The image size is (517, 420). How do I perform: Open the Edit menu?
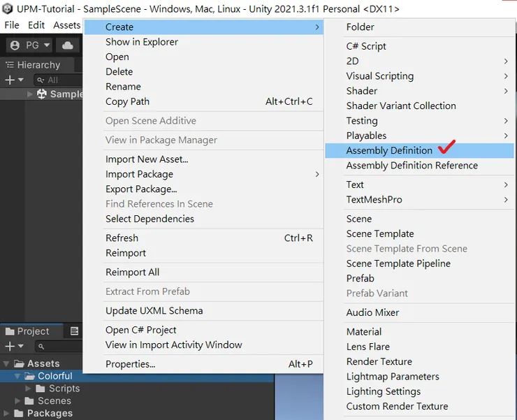pyautogui.click(x=36, y=25)
